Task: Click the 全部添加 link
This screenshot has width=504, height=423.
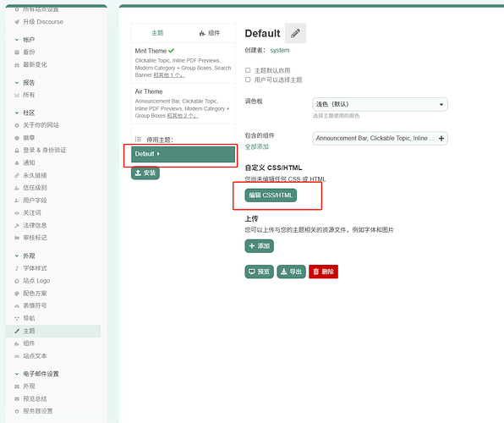Action: click(256, 146)
